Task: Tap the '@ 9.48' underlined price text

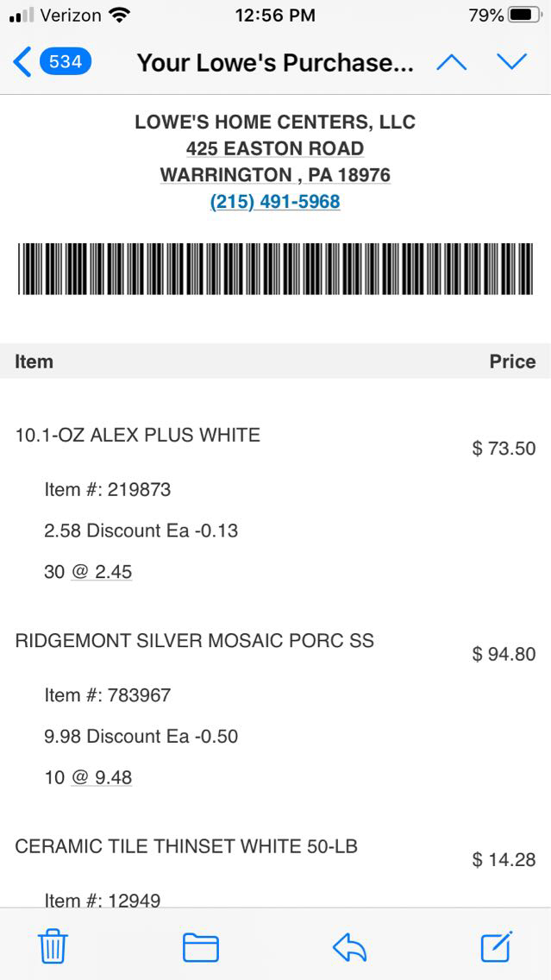Action: (102, 777)
